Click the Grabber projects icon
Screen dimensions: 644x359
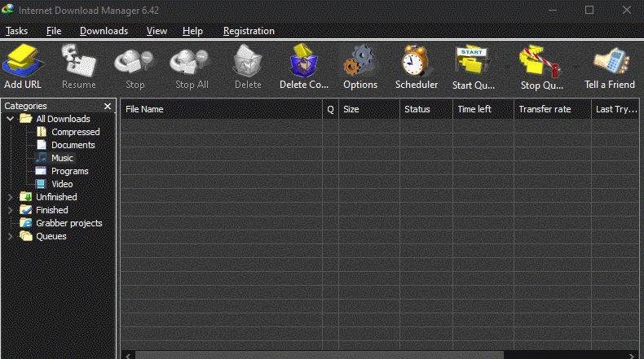click(x=26, y=223)
